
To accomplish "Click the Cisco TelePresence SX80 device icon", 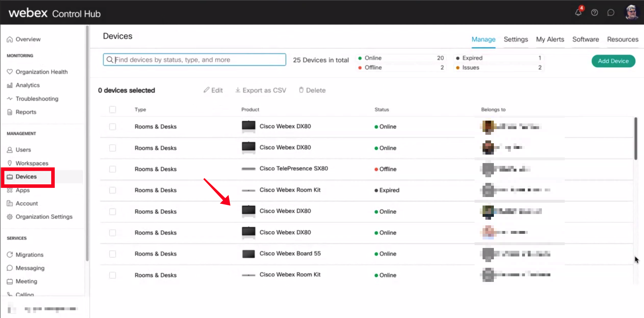I will tap(248, 169).
